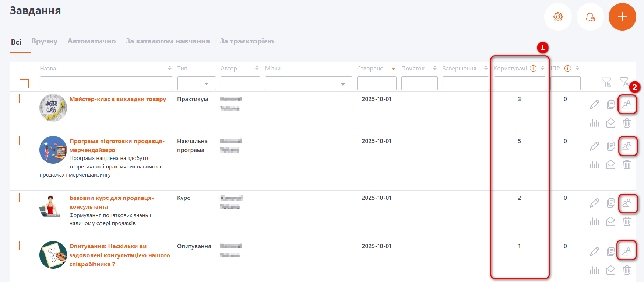The image size is (644, 282).
Task: Click the Назва filter input field
Action: coord(106,84)
